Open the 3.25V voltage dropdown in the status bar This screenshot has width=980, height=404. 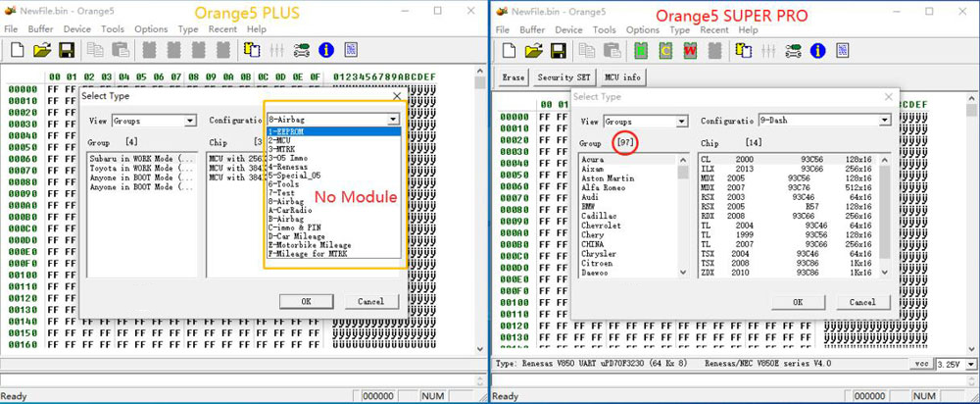click(967, 363)
